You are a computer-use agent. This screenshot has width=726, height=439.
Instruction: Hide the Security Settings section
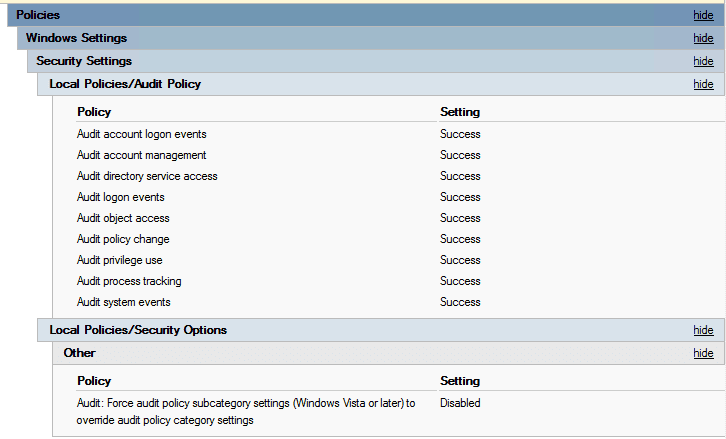(x=703, y=61)
